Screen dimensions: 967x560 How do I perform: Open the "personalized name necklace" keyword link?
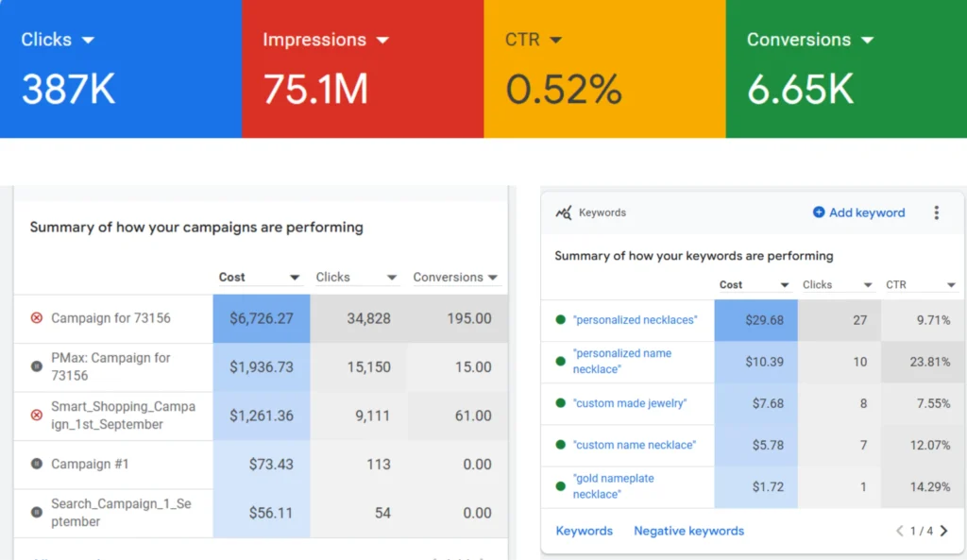(x=621, y=361)
